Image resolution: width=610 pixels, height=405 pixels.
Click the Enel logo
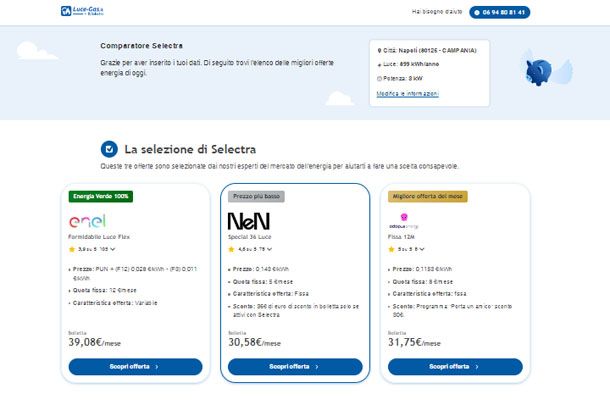point(87,221)
